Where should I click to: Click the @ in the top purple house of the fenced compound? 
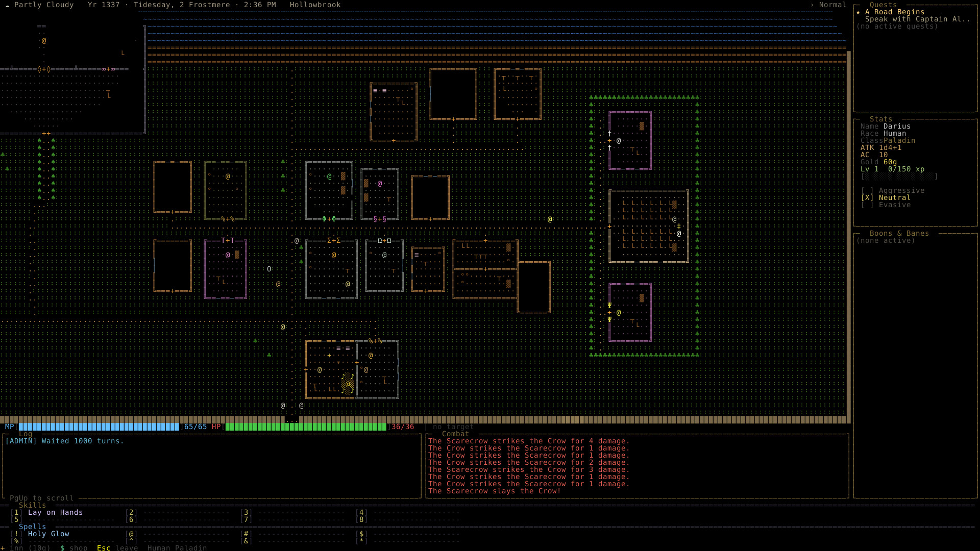619,141
